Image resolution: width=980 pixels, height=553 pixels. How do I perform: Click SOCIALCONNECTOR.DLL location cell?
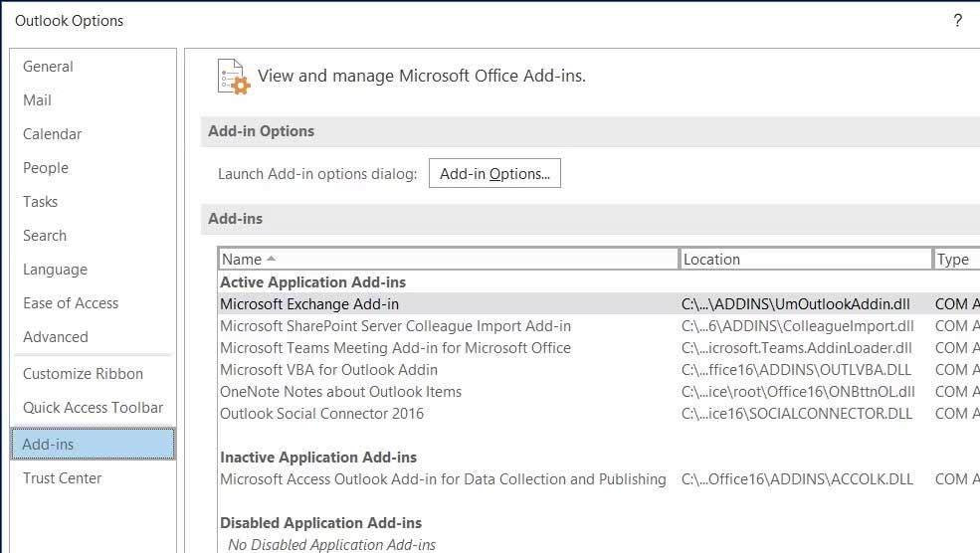click(x=797, y=413)
